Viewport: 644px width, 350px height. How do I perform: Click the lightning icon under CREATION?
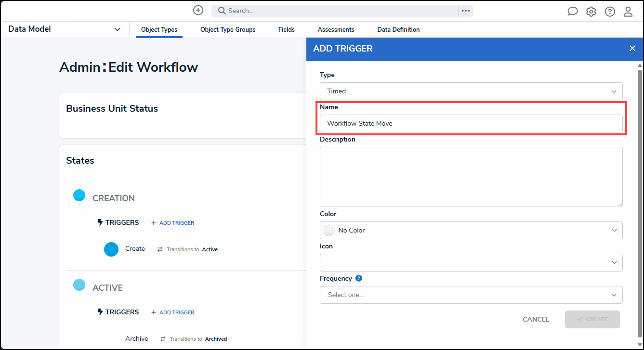click(x=100, y=222)
